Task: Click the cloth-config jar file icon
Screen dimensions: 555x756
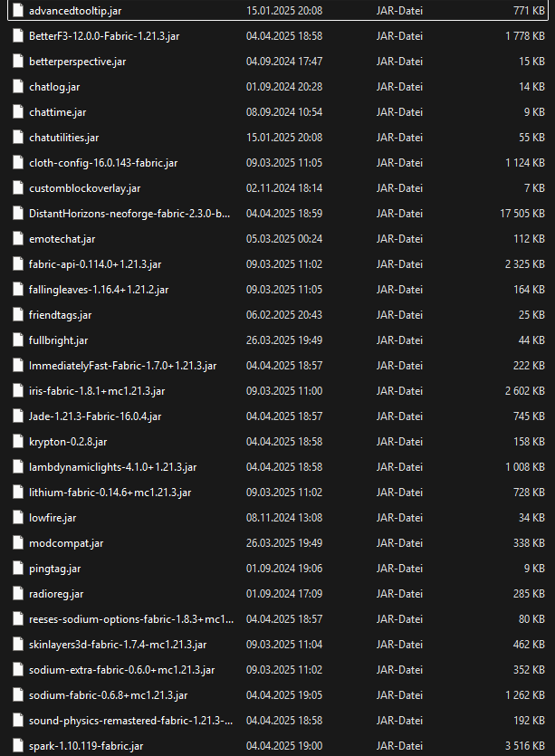Action: (x=18, y=162)
